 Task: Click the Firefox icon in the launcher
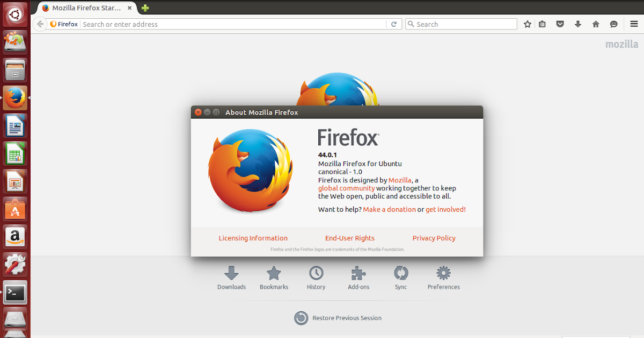tap(15, 98)
